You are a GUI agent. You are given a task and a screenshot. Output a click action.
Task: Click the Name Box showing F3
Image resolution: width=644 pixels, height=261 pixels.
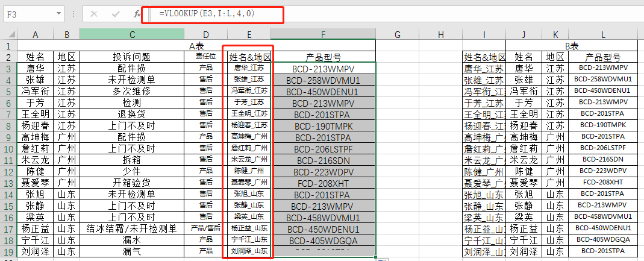pos(29,14)
